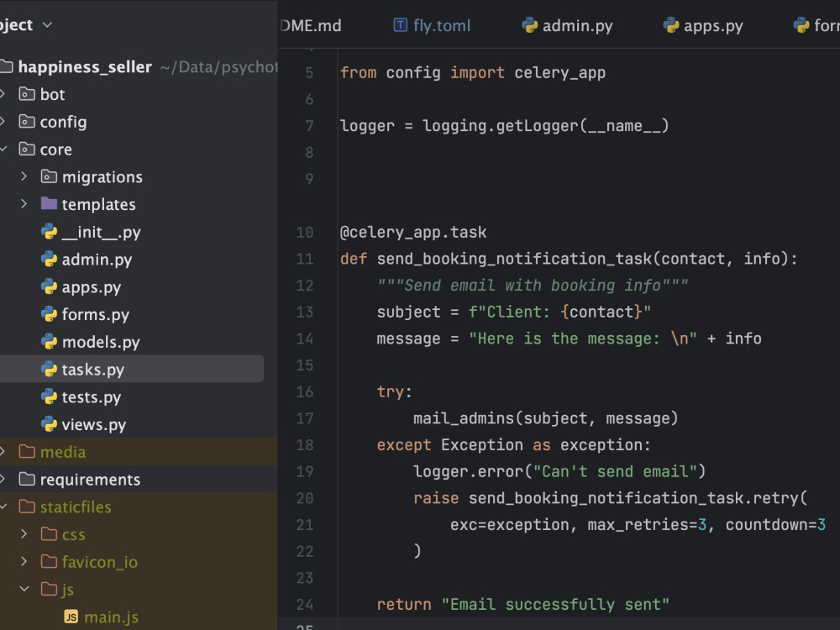Click the Python icon beside forms.py
This screenshot has height=630, width=840.
(49, 314)
